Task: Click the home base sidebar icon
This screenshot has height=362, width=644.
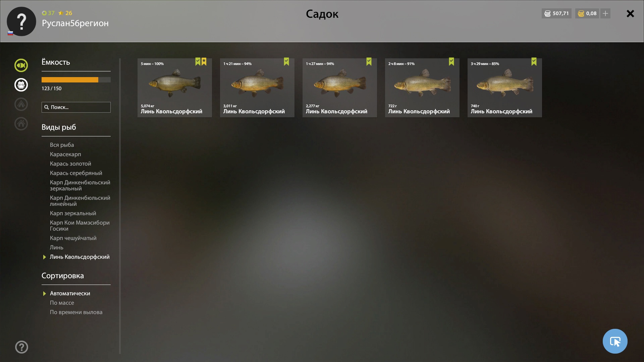Action: [21, 124]
